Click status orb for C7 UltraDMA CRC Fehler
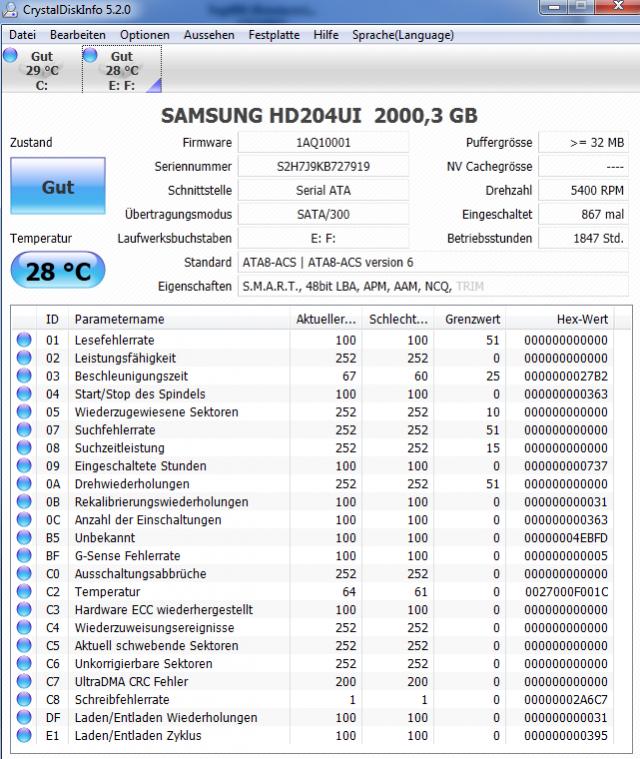The height and width of the screenshot is (759, 640). [x=24, y=681]
